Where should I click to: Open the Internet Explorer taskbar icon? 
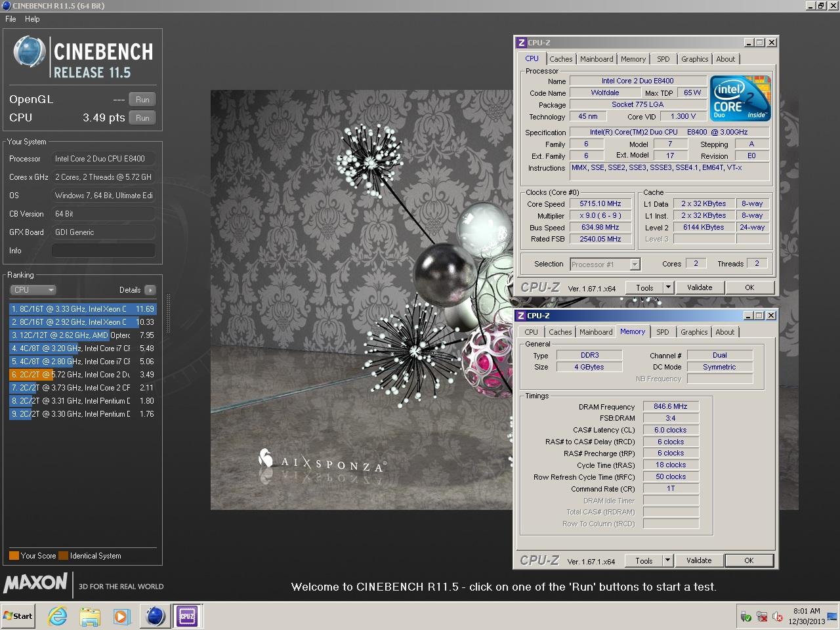58,616
